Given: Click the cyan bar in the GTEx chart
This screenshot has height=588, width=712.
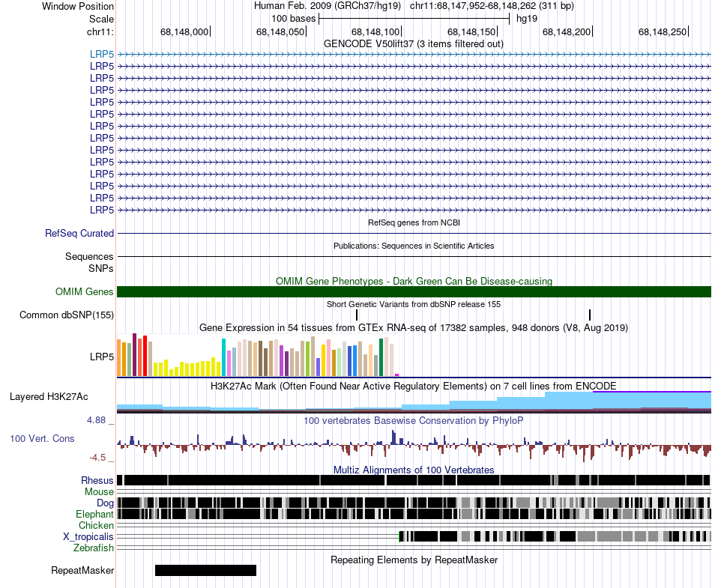Looking at the screenshot, I should point(223,357).
